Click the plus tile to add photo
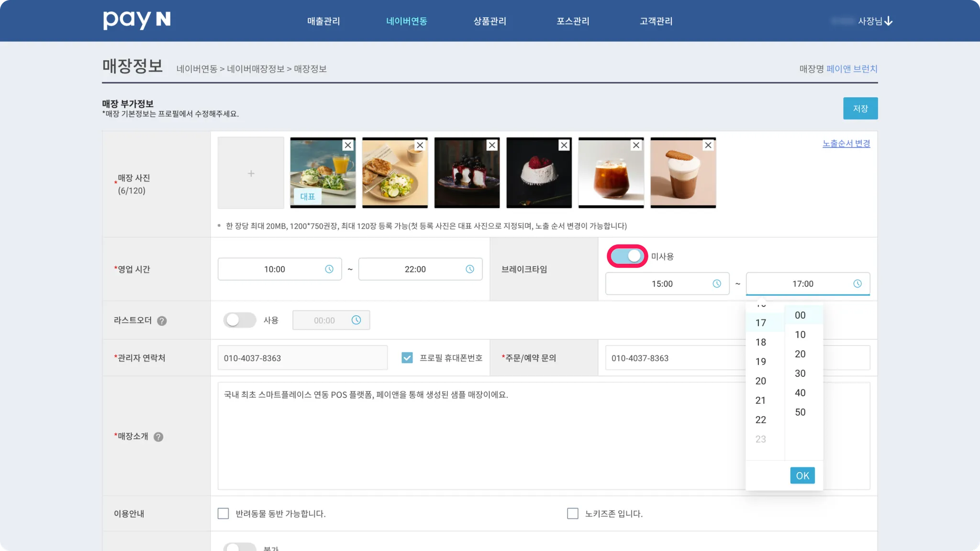This screenshot has height=551, width=980. pyautogui.click(x=251, y=173)
